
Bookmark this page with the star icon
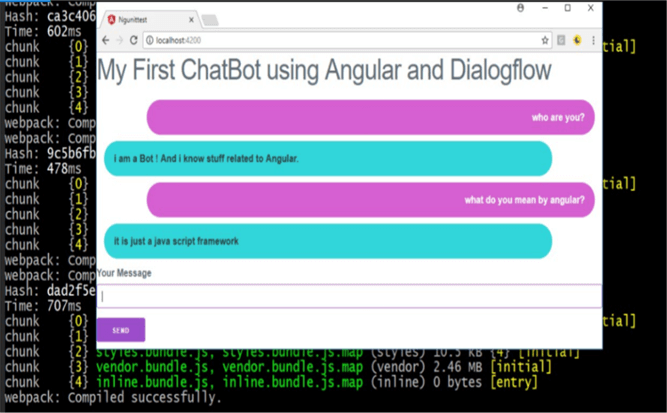[544, 40]
